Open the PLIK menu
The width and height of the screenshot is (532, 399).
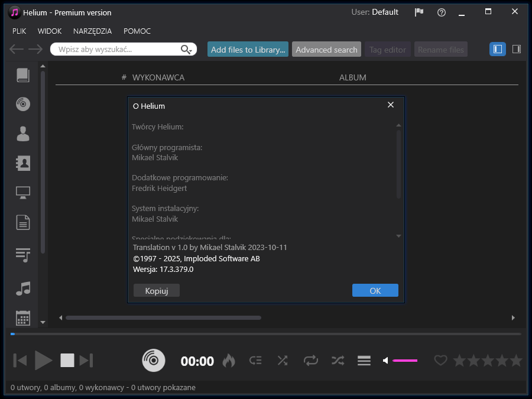[x=20, y=31]
